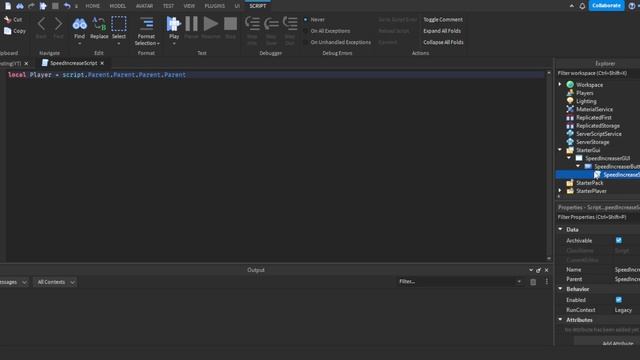The height and width of the screenshot is (360, 640).
Task: Collapse the SpeedIncreaserGUI node
Action: pyautogui.click(x=569, y=158)
